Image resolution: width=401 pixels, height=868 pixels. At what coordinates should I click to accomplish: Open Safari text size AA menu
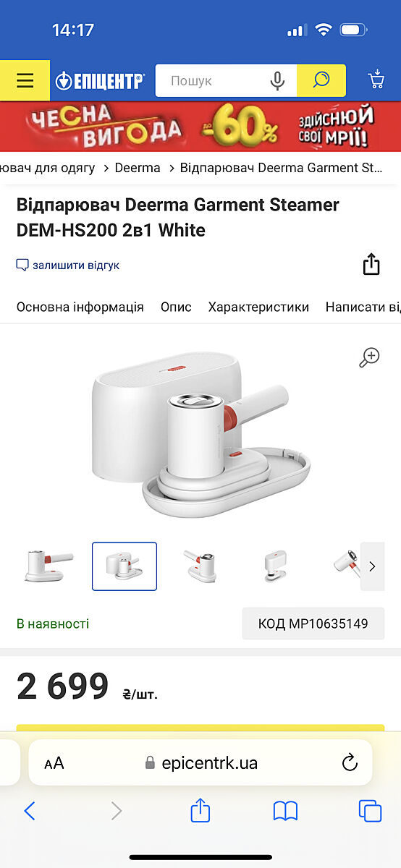(x=54, y=763)
